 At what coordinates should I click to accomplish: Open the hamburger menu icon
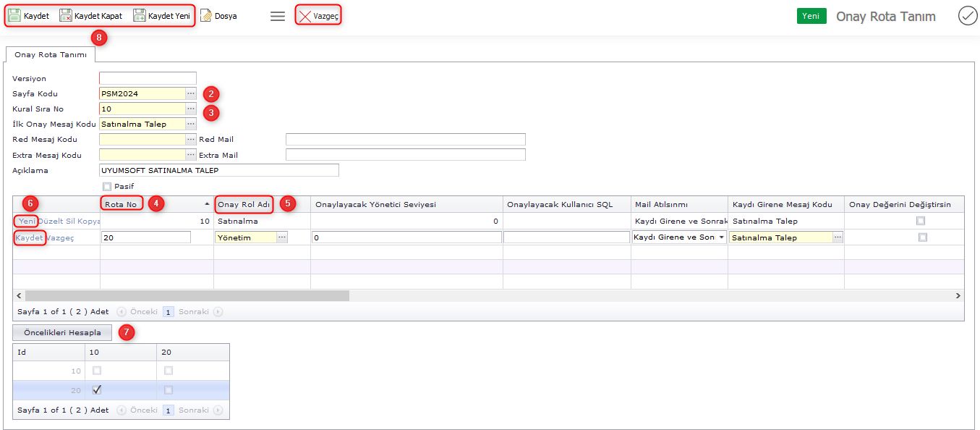click(x=278, y=16)
